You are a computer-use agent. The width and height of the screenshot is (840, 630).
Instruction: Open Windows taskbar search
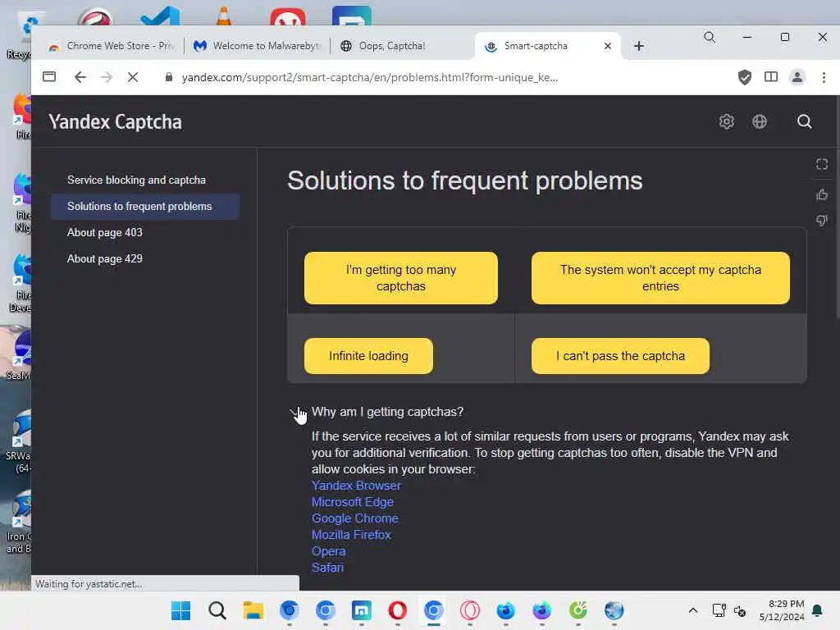pos(217,610)
